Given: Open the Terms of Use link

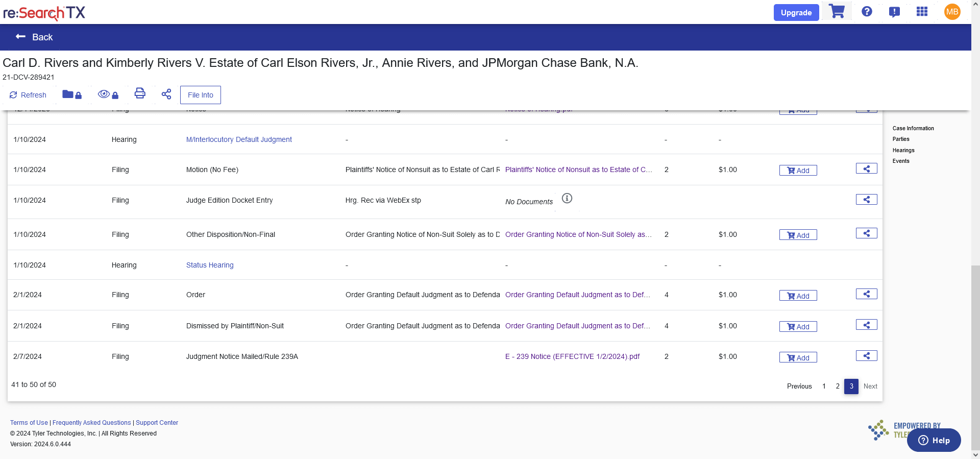Looking at the screenshot, I should (29, 423).
